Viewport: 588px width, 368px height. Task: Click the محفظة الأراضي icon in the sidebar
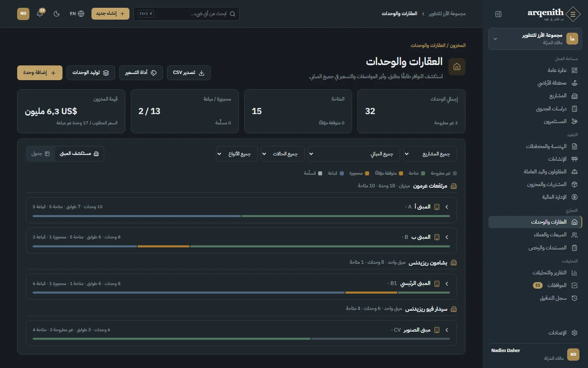tap(575, 83)
